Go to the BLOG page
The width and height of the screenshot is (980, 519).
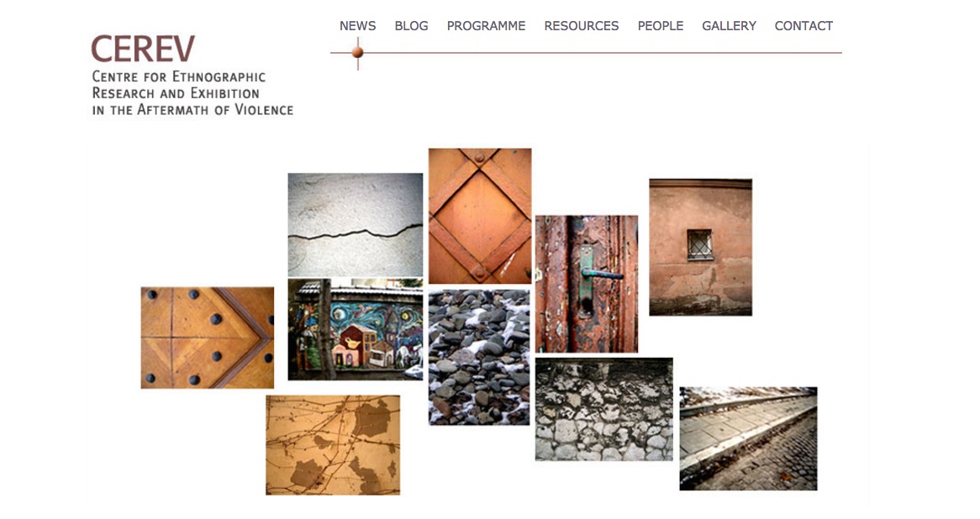click(x=411, y=25)
